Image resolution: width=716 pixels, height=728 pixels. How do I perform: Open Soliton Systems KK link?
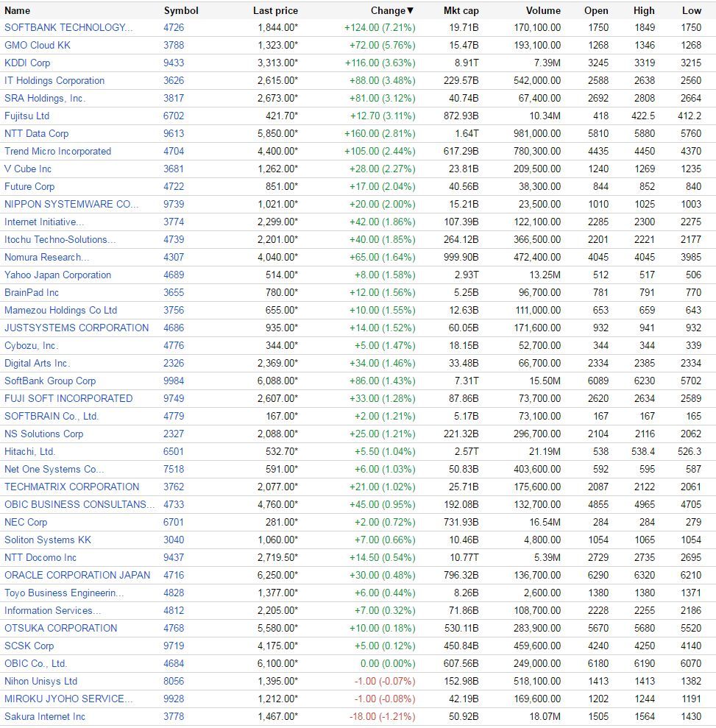tap(48, 539)
